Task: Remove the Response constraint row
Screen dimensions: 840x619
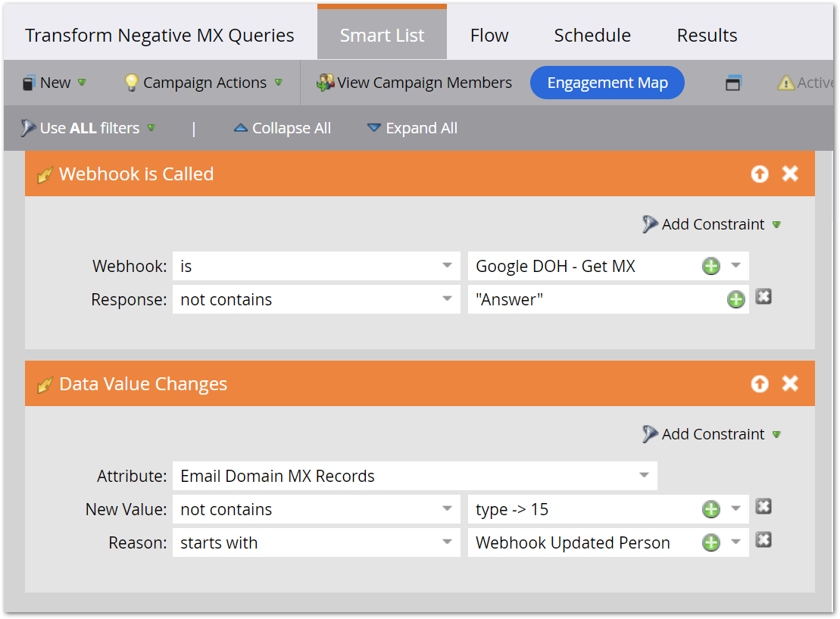Action: pyautogui.click(x=763, y=297)
